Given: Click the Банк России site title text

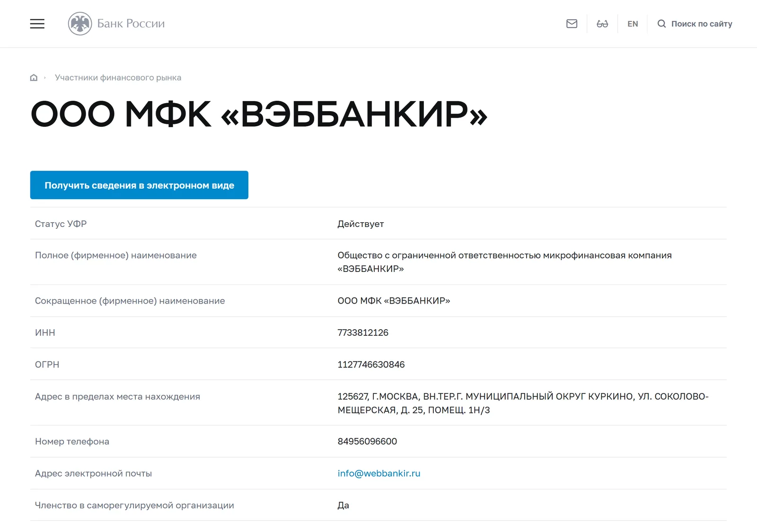Looking at the screenshot, I should (131, 24).
